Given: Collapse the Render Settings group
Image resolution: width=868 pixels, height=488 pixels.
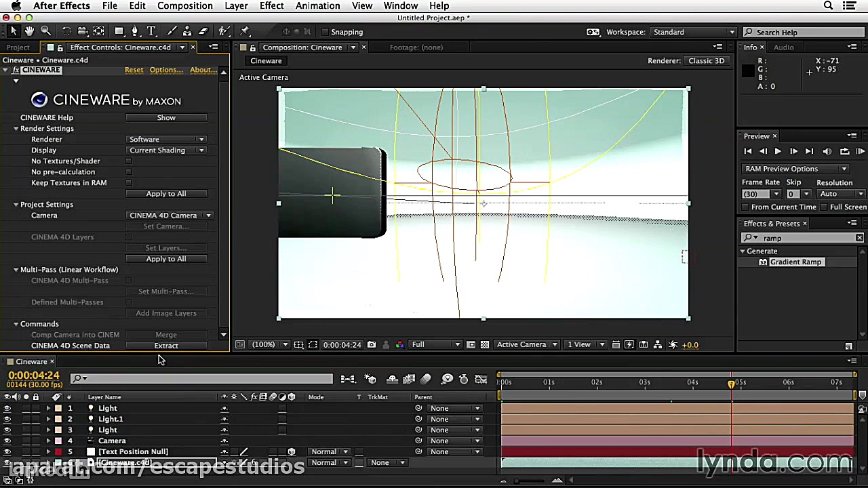Looking at the screenshot, I should [x=16, y=128].
